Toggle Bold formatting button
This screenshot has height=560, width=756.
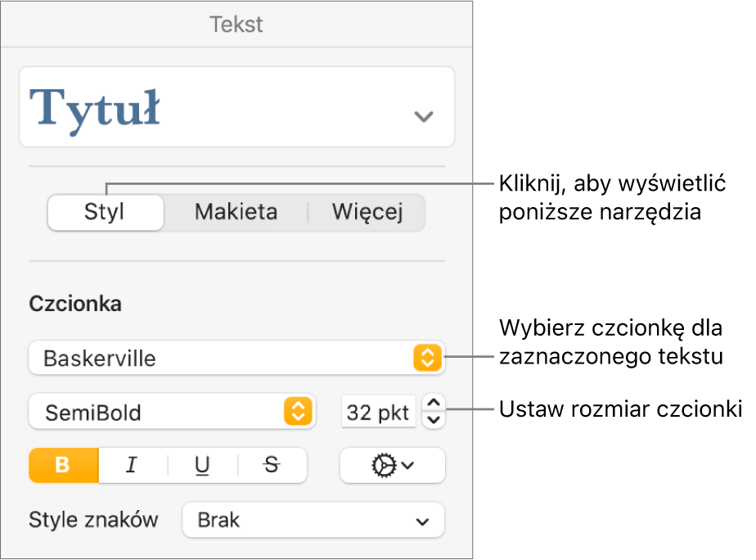(64, 466)
